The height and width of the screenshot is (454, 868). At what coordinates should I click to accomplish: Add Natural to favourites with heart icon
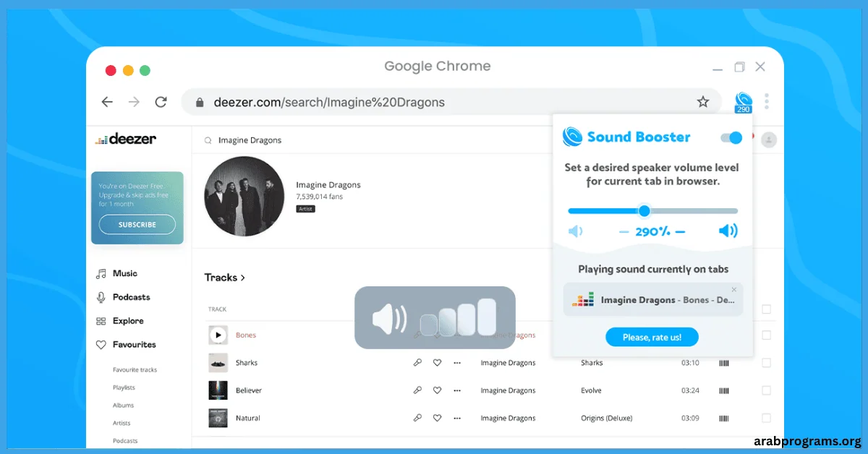(437, 418)
